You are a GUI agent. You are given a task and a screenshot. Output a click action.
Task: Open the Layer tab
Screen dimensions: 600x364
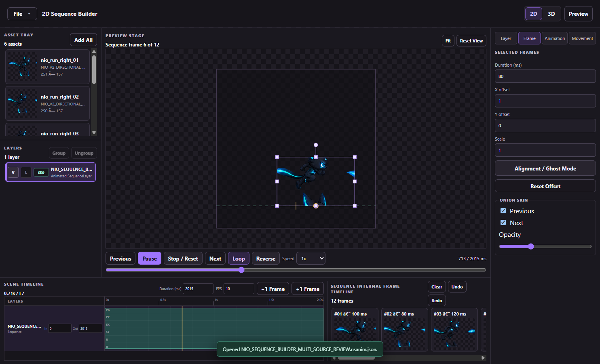pyautogui.click(x=506, y=38)
